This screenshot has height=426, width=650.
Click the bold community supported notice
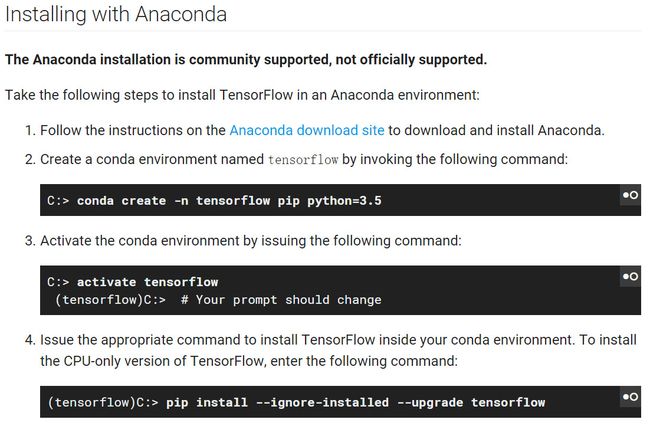tap(246, 60)
